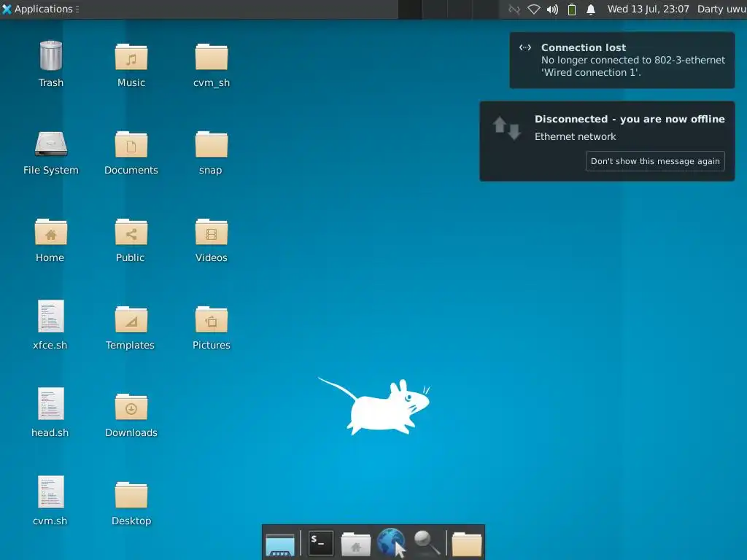Click the disconnected network tray icon
The image size is (747, 560).
coord(514,9)
